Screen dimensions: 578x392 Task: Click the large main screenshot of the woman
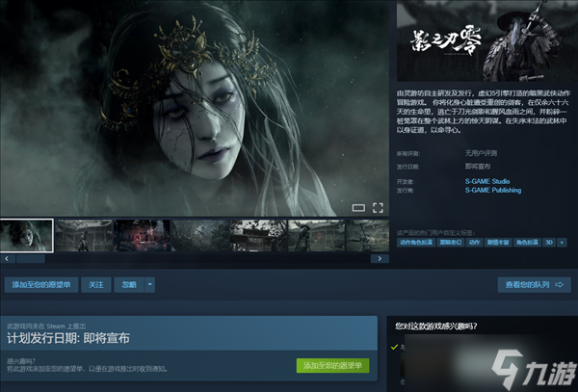[x=195, y=108]
